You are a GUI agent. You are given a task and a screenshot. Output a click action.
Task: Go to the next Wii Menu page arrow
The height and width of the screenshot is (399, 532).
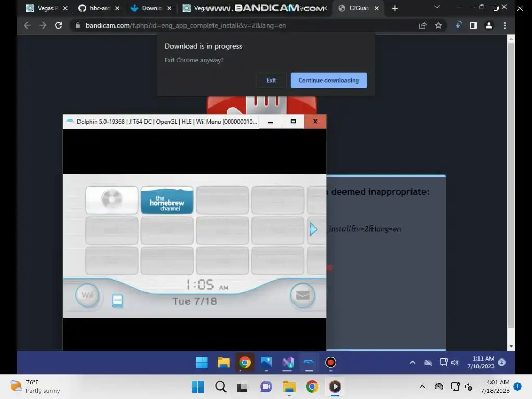tap(313, 229)
